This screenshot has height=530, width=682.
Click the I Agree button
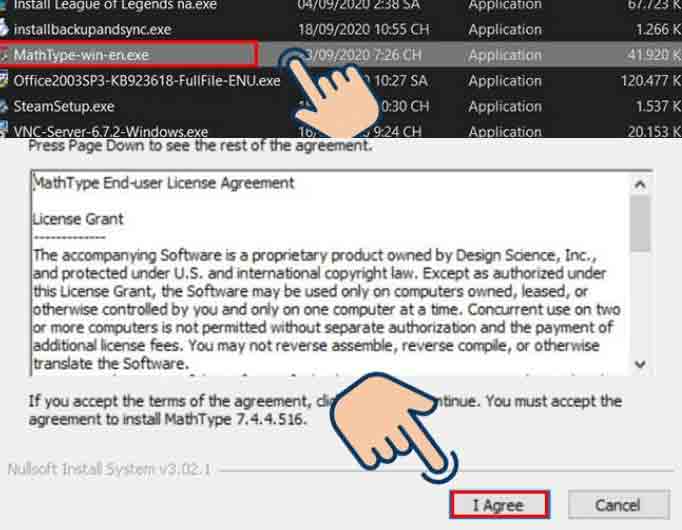click(499, 505)
